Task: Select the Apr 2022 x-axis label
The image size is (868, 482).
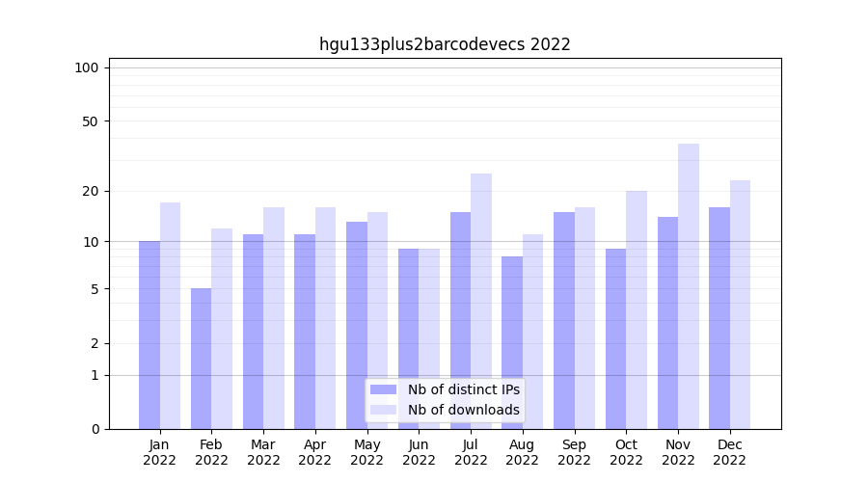Action: pos(315,452)
